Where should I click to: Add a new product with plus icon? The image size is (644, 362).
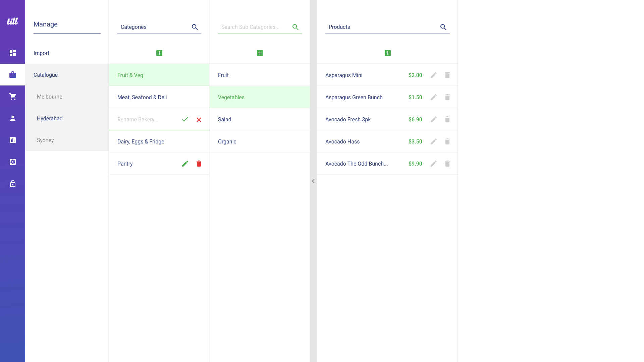[x=388, y=53]
